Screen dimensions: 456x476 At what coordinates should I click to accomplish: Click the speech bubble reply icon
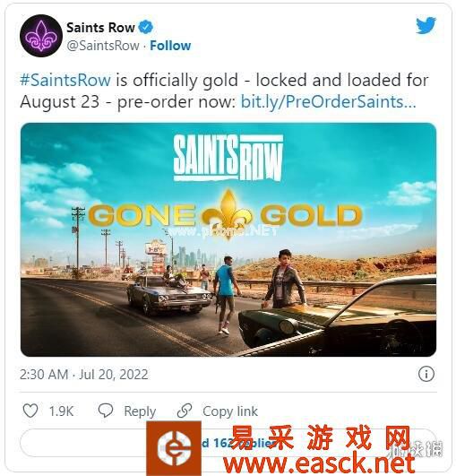point(106,411)
